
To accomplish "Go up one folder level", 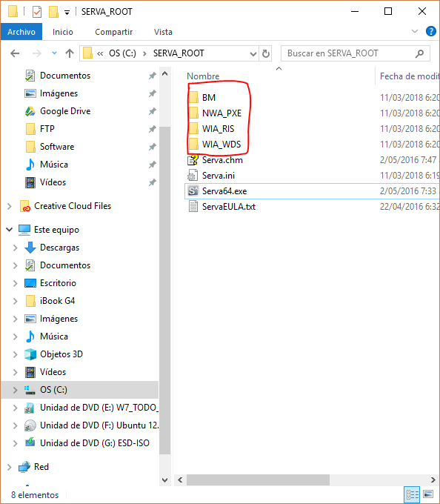I will click(x=70, y=53).
